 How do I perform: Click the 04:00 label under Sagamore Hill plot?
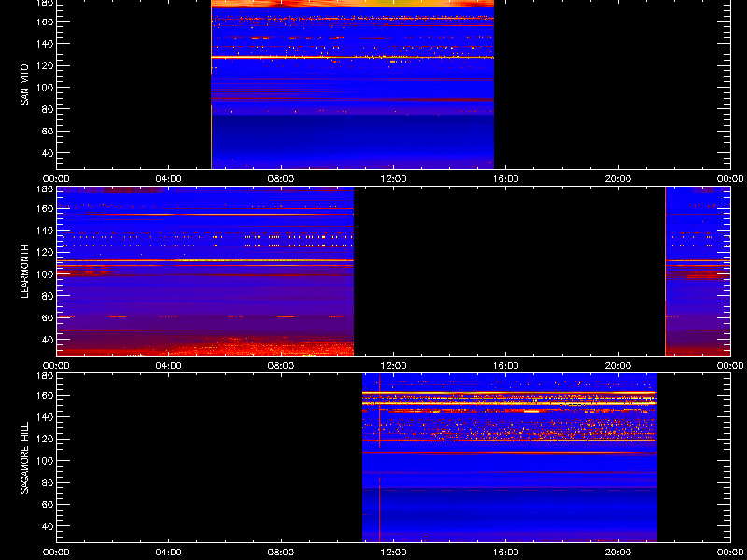[x=169, y=553]
